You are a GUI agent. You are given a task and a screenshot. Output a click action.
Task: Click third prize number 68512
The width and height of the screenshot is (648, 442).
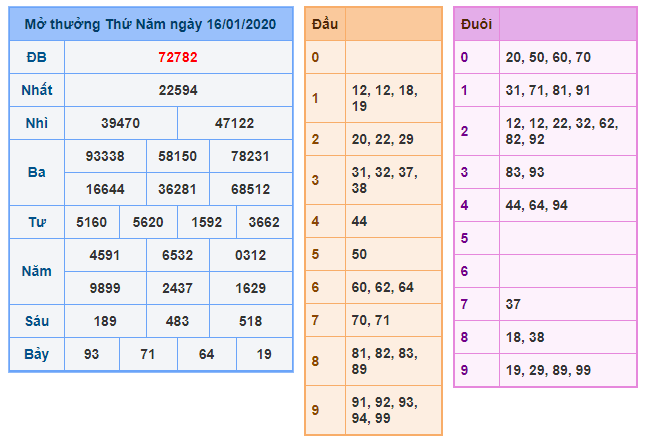click(250, 188)
